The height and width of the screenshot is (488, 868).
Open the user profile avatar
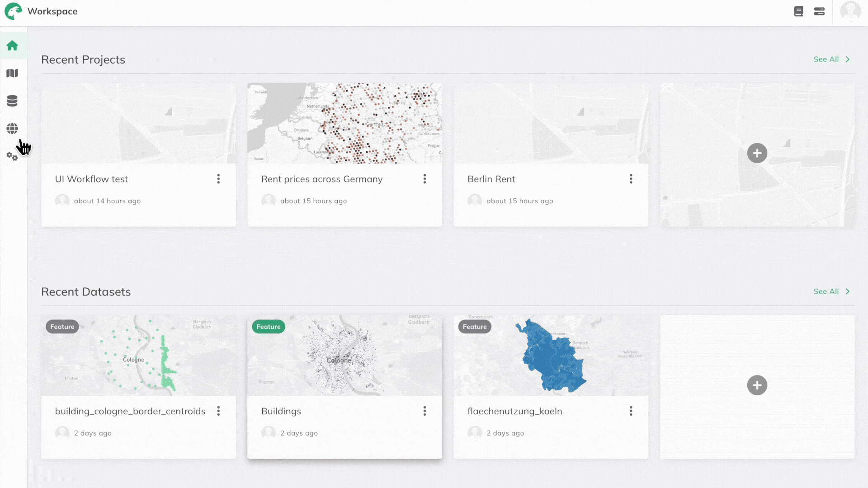coord(850,11)
